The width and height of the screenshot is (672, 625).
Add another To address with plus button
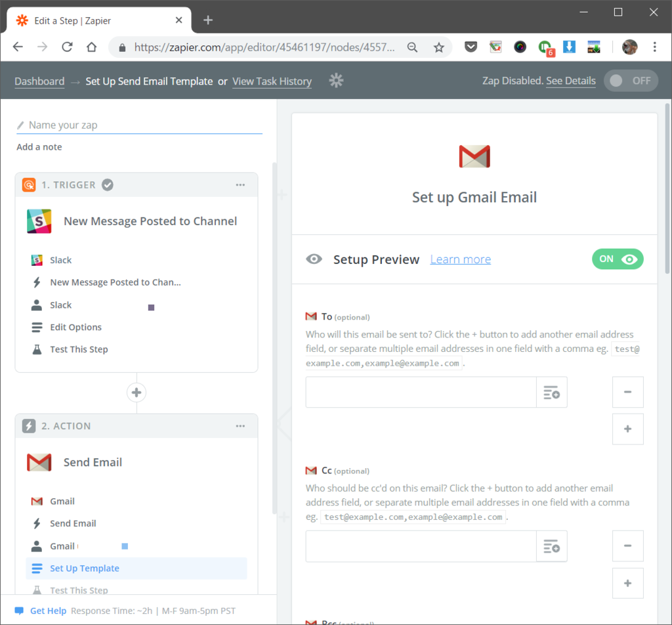(627, 429)
